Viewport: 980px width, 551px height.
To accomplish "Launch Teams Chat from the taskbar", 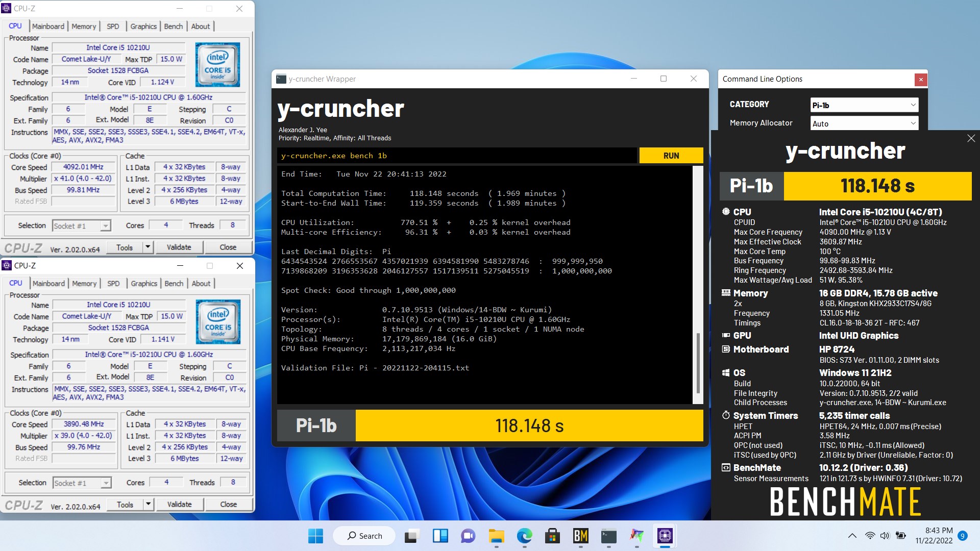I will (468, 536).
